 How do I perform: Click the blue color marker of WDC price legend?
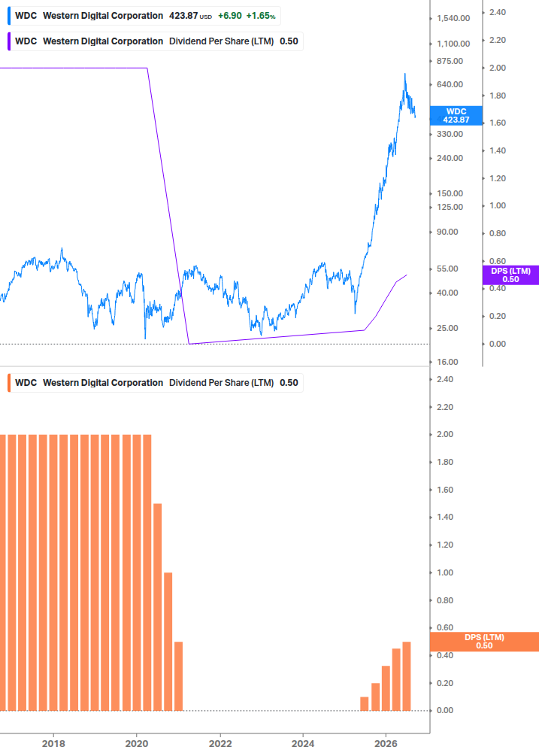click(9, 16)
